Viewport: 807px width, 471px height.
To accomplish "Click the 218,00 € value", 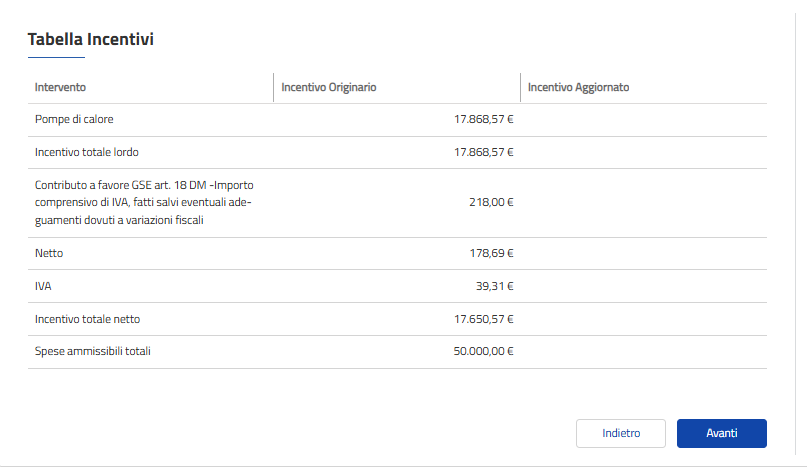I will (492, 202).
